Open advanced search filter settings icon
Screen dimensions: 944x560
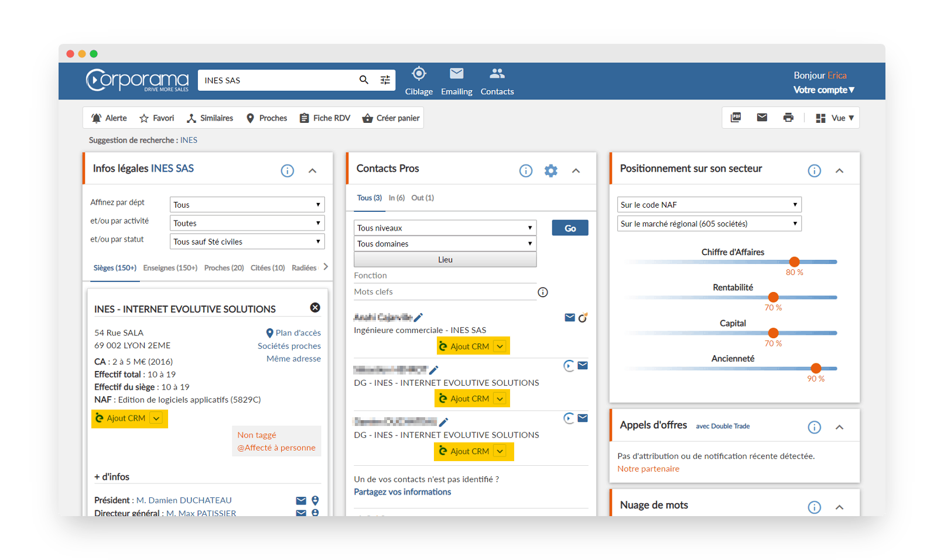click(x=385, y=80)
